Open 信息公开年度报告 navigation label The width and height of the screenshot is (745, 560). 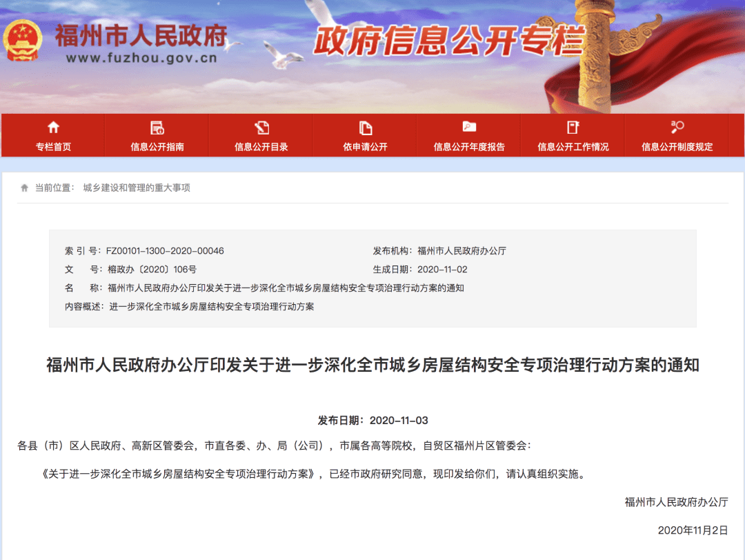469,147
